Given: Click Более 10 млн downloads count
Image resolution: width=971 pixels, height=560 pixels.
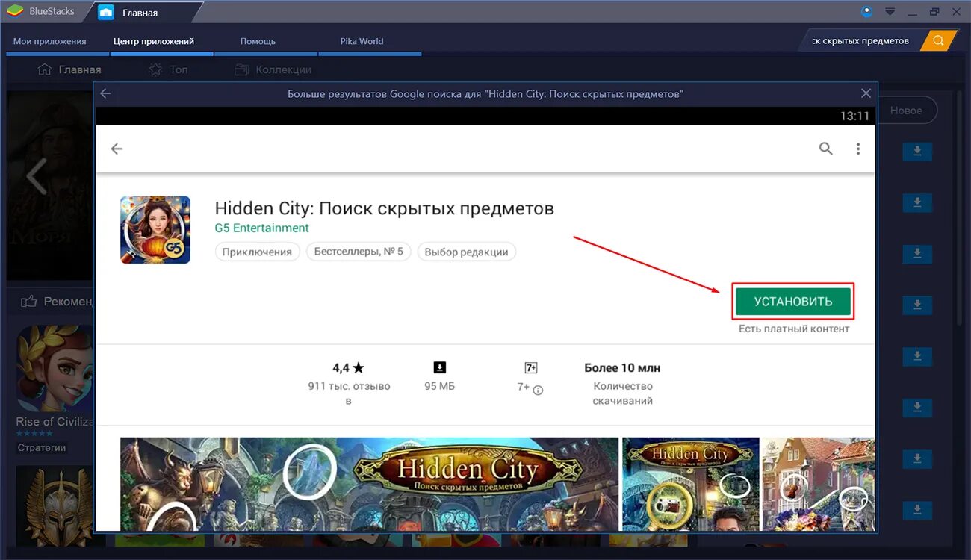Looking at the screenshot, I should point(622,368).
